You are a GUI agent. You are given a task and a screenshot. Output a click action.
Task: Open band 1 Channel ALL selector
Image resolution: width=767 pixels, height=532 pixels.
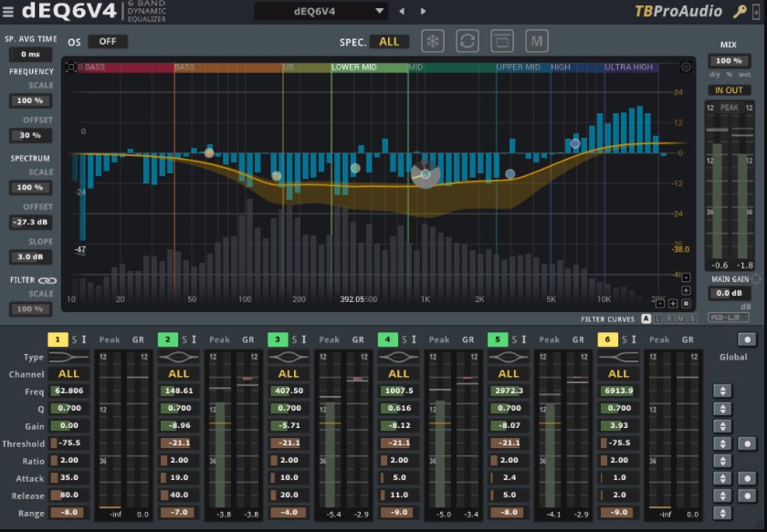click(x=68, y=374)
